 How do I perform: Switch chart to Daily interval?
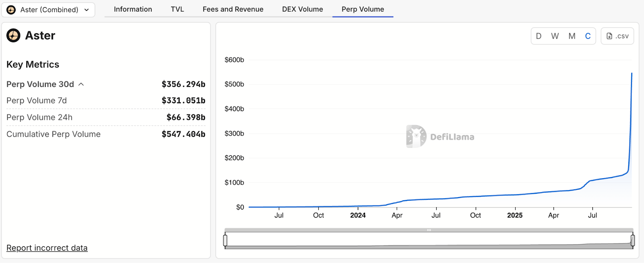[539, 36]
